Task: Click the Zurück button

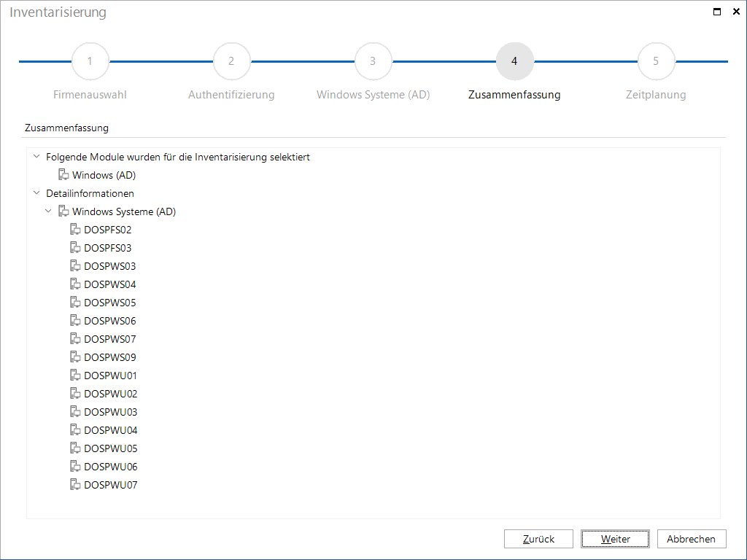Action: pos(538,539)
